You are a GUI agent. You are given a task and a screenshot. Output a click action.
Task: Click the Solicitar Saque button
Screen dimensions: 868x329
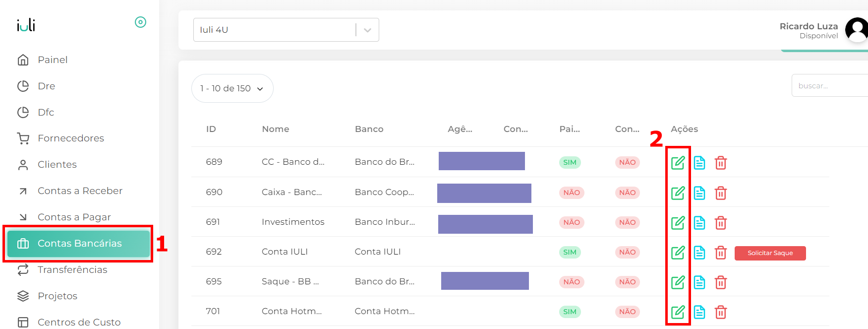click(770, 253)
